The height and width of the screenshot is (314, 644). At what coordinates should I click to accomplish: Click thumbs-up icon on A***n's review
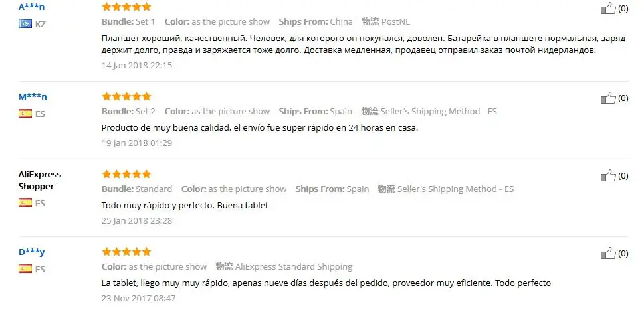coord(608,8)
